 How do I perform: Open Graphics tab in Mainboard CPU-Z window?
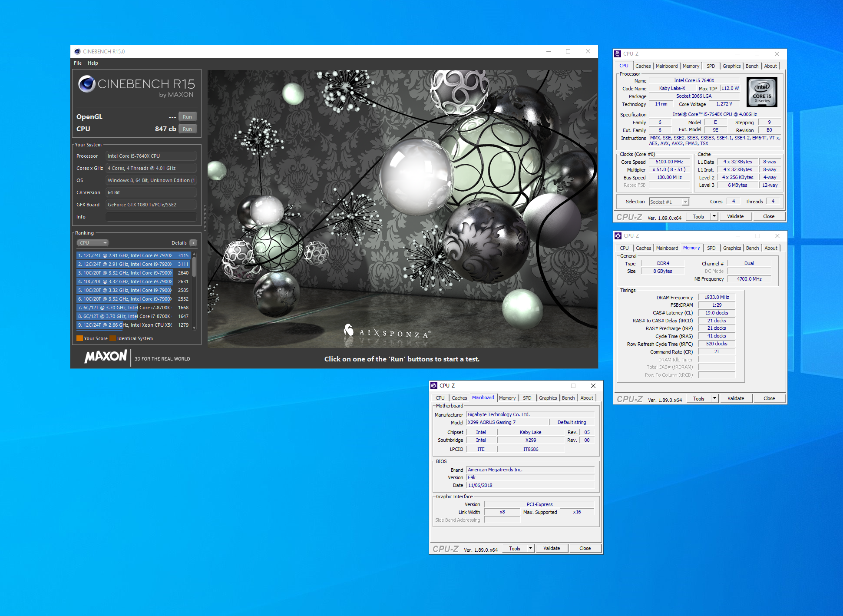click(548, 398)
